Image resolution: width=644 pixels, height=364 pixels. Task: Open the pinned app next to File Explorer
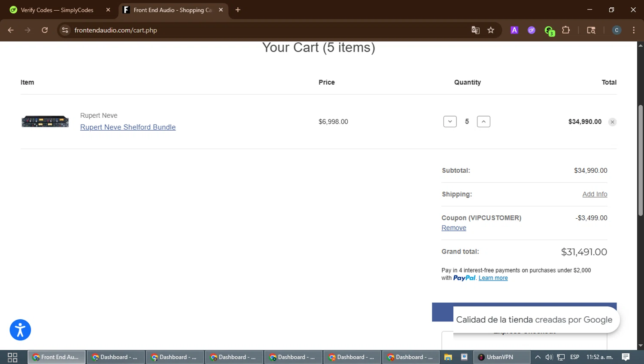point(464,357)
